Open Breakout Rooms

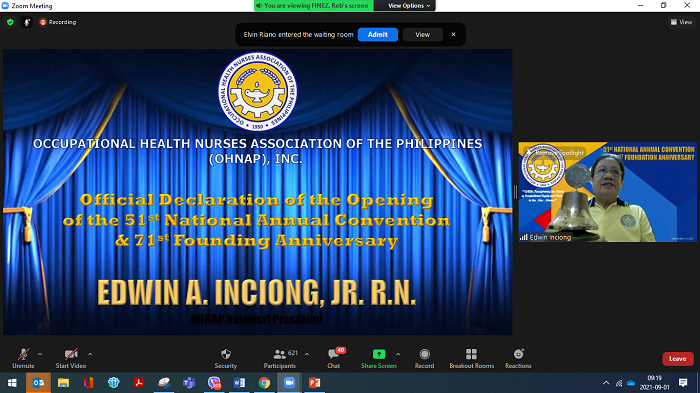point(471,359)
